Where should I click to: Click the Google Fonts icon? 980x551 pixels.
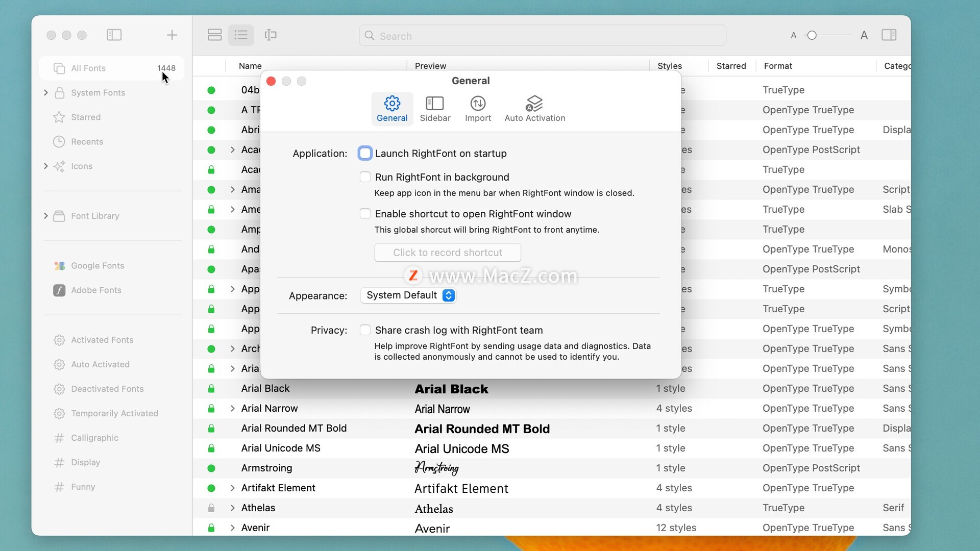click(x=59, y=266)
